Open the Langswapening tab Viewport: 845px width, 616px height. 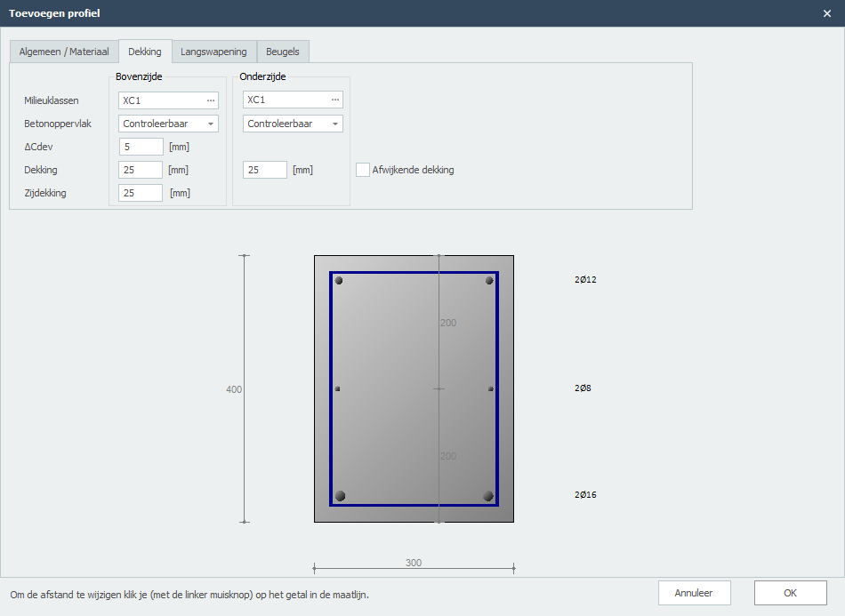click(x=213, y=52)
